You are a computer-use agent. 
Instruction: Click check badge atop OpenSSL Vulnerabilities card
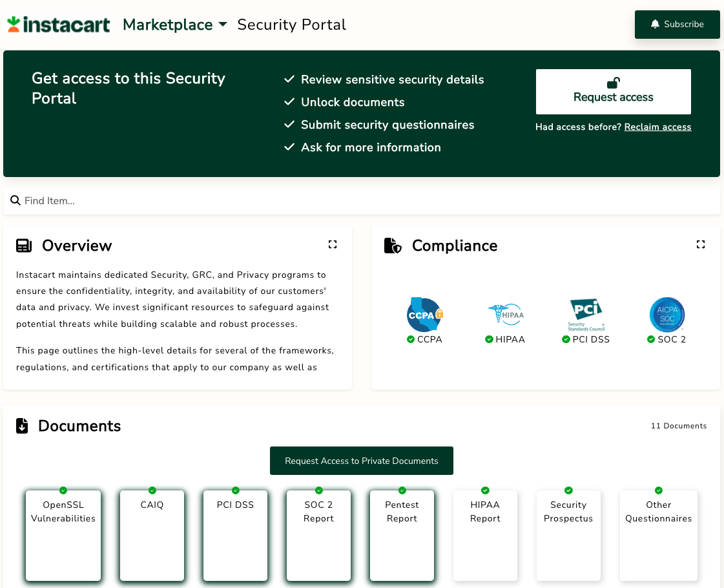63,490
